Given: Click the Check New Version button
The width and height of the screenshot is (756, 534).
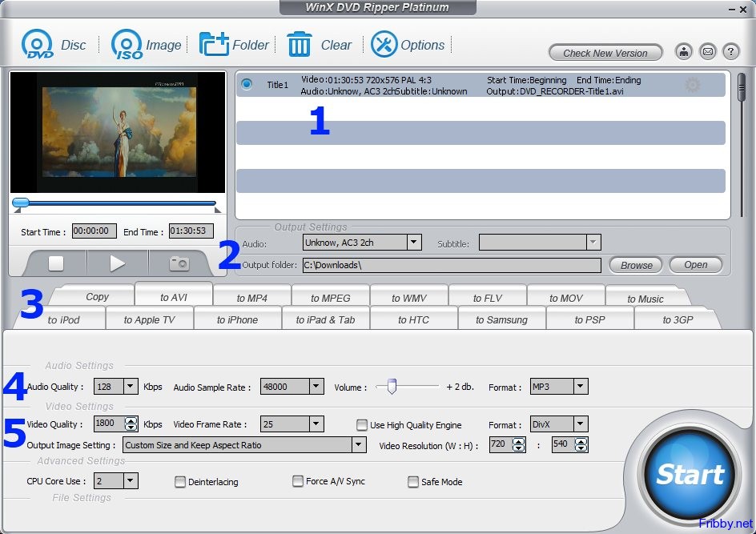Looking at the screenshot, I should (605, 53).
